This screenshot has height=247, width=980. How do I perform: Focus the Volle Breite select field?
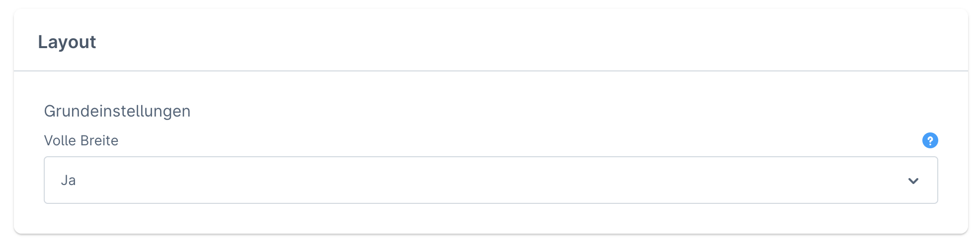pos(490,180)
